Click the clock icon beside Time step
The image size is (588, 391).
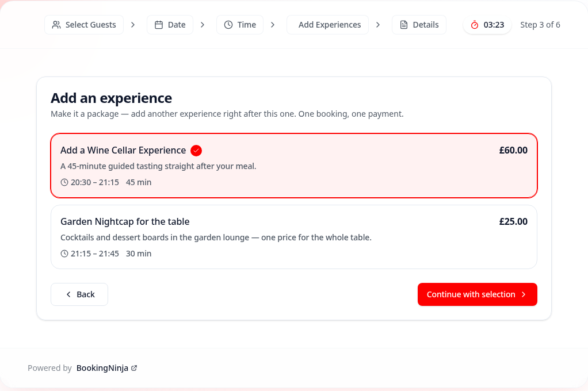tap(228, 25)
